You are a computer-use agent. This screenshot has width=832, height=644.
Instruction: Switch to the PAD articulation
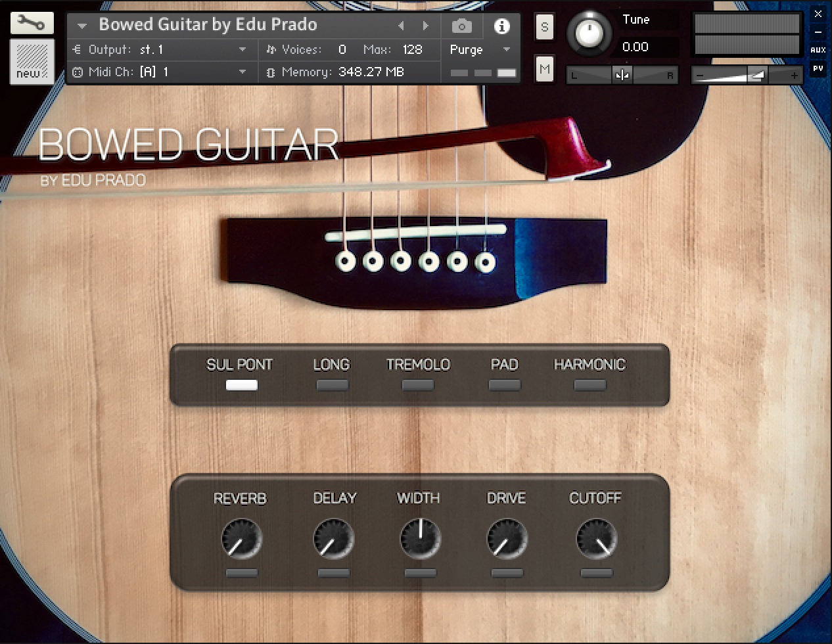coord(504,386)
